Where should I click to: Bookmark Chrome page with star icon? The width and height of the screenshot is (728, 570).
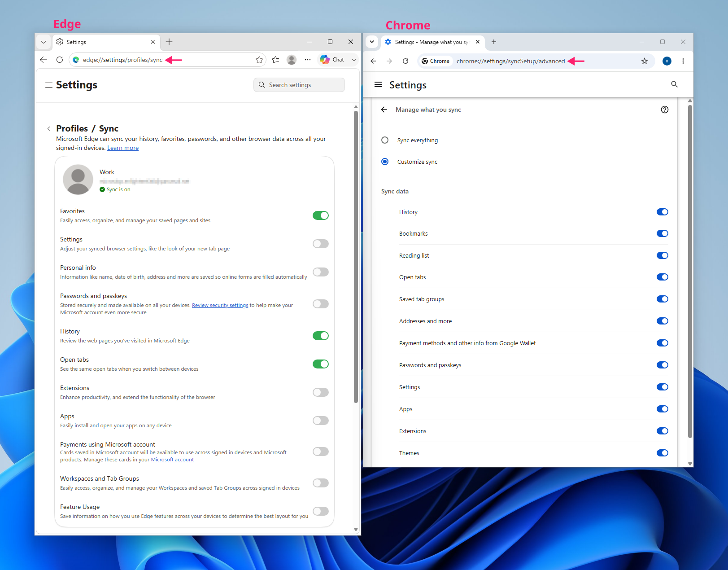click(645, 61)
